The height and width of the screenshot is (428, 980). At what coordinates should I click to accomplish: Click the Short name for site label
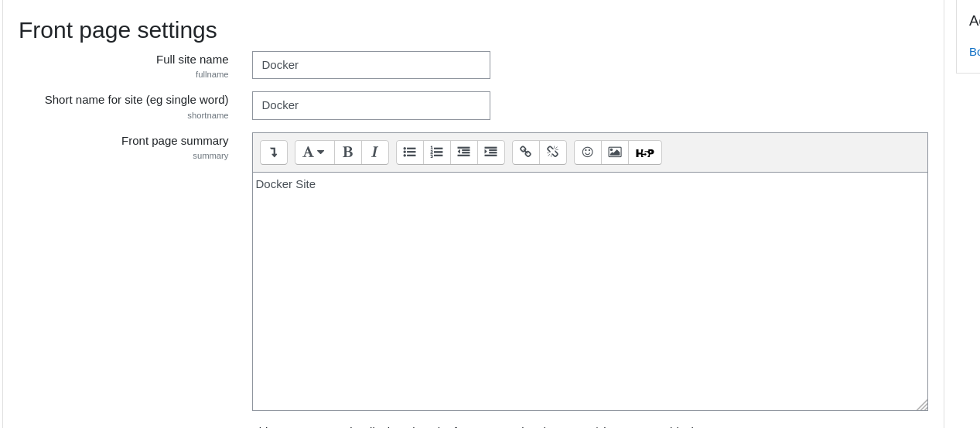(137, 100)
